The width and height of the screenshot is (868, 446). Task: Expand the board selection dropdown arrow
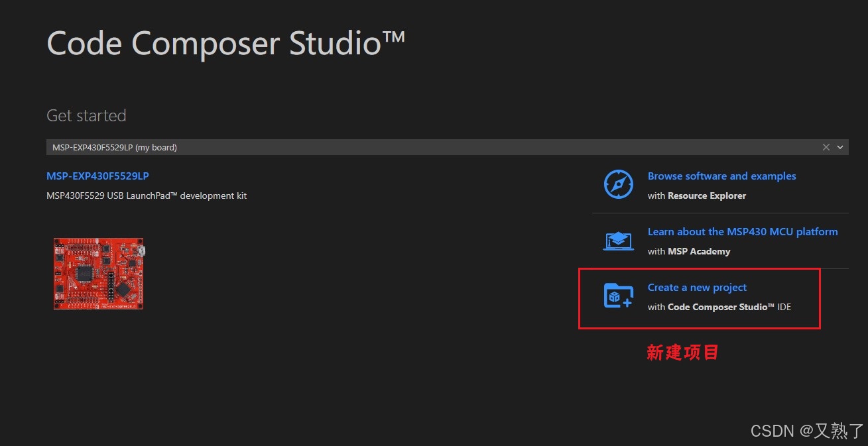(840, 147)
